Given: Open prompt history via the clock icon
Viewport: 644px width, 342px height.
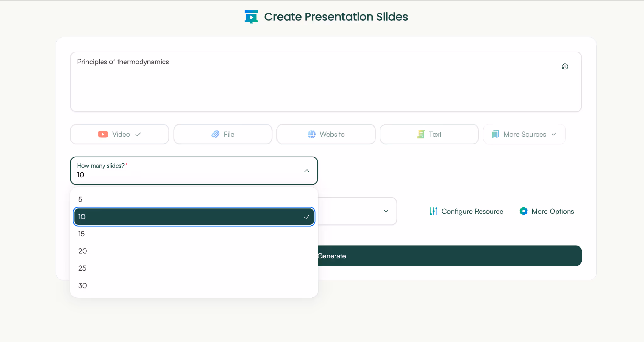Looking at the screenshot, I should pos(565,66).
